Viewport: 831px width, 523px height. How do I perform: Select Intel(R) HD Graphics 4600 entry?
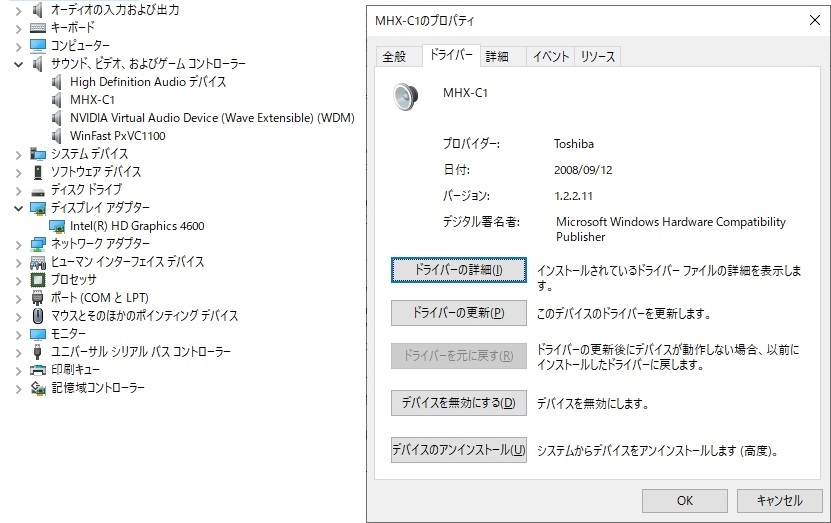pos(137,226)
